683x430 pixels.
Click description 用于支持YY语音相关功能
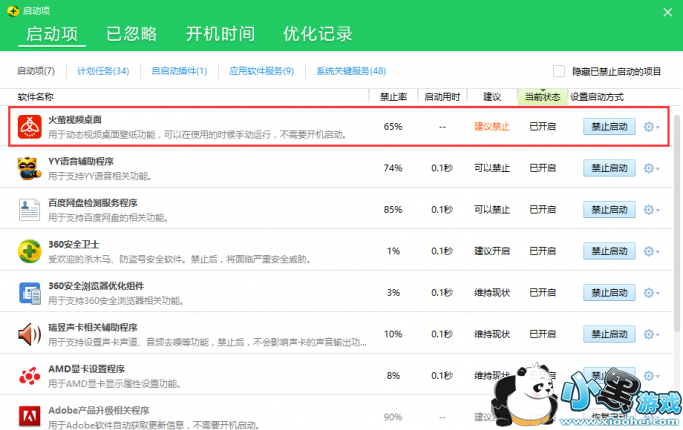[100, 176]
